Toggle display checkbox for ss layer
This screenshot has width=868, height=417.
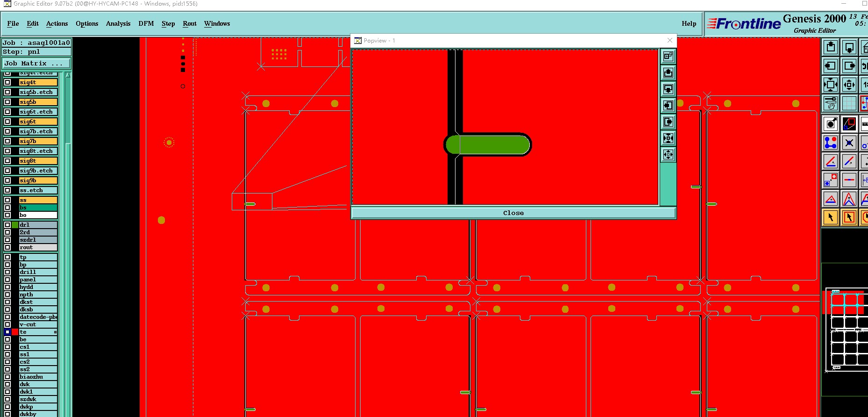pos(7,200)
